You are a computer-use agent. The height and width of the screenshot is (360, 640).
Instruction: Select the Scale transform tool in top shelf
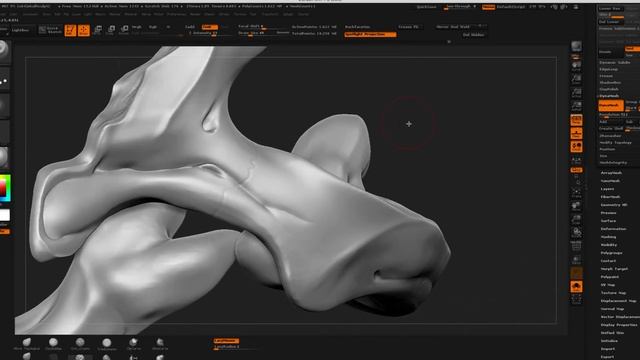111,30
